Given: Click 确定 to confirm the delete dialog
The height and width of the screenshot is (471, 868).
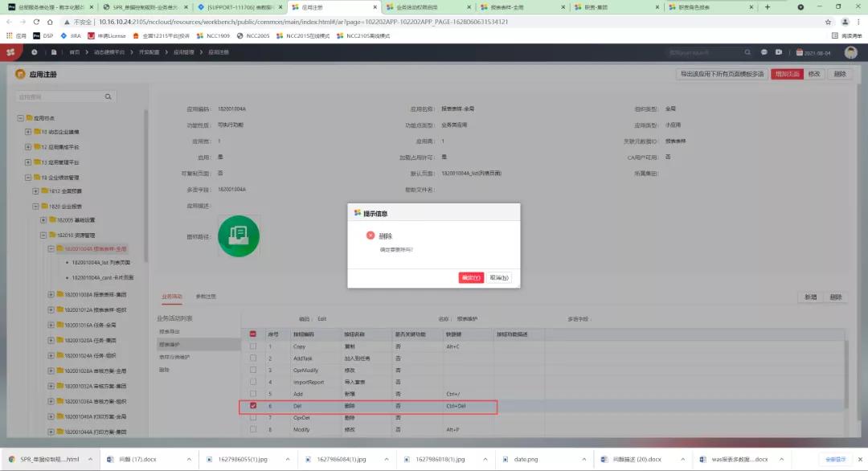Looking at the screenshot, I should [471, 277].
